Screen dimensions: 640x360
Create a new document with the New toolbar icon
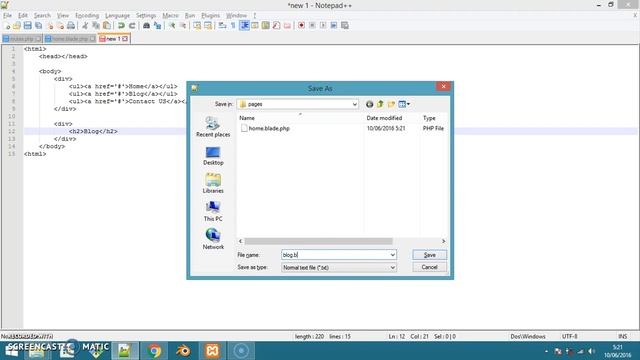(7, 26)
